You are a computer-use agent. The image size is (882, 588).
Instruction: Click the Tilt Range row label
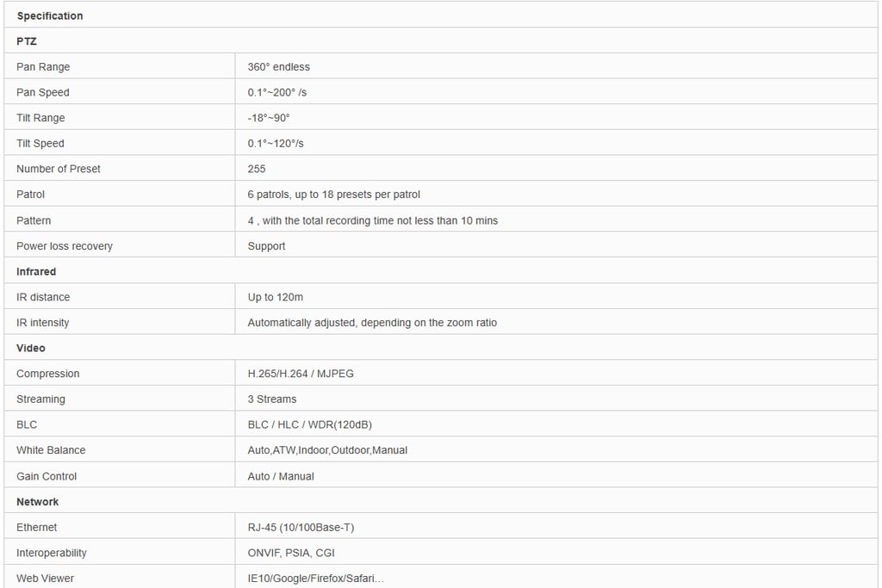pos(40,118)
